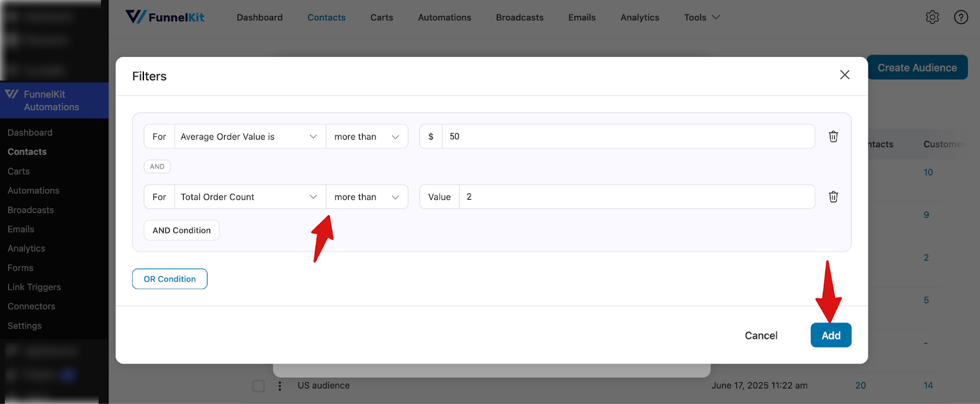Open Contacts tab in top navigation

click(326, 17)
